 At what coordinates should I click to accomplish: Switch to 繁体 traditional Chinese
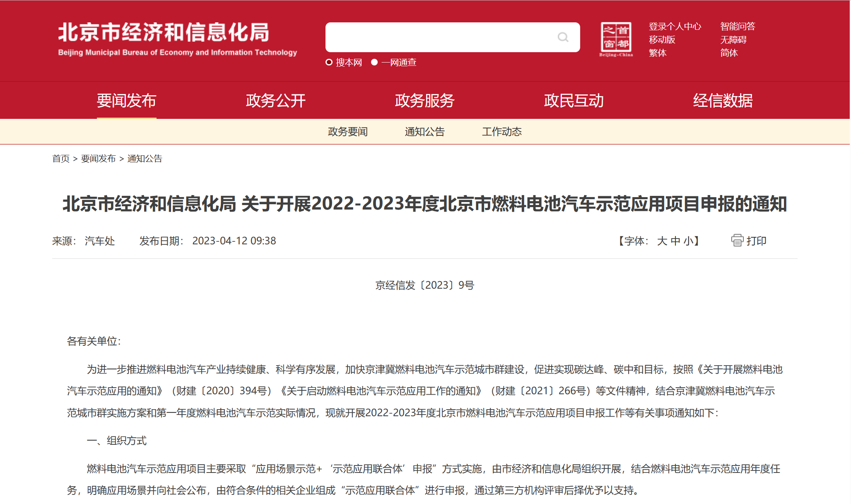(658, 53)
